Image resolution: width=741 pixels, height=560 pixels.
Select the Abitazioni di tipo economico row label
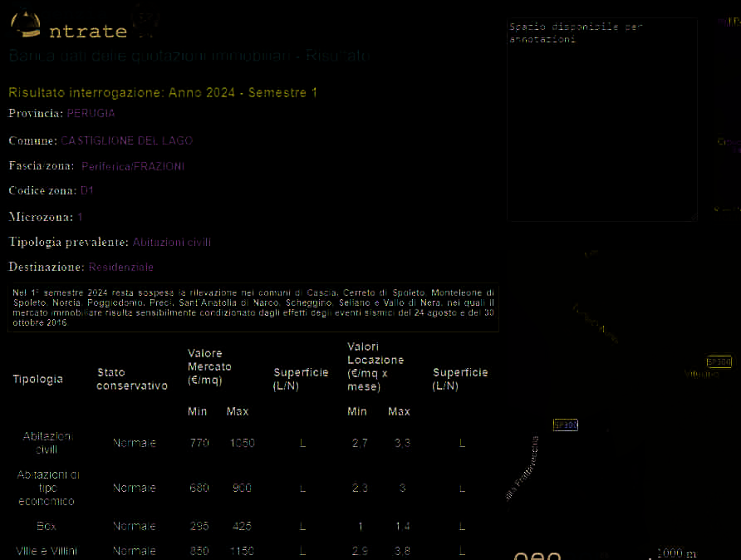[x=47, y=488]
